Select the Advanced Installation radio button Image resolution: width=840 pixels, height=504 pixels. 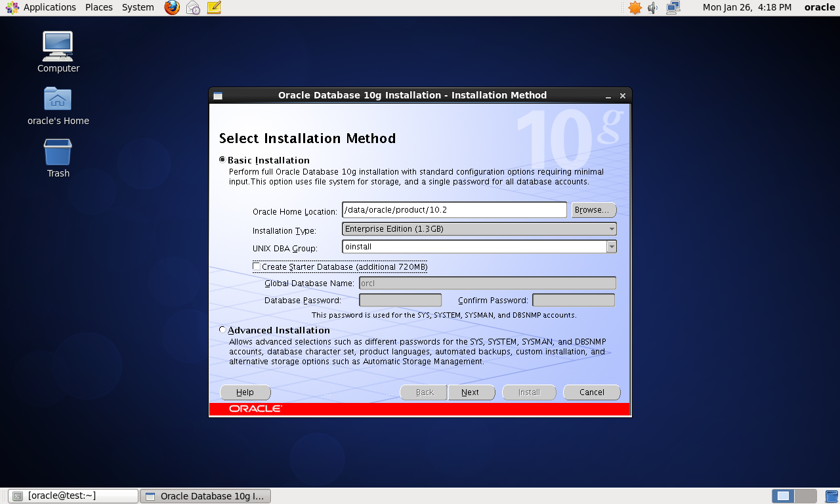[222, 329]
